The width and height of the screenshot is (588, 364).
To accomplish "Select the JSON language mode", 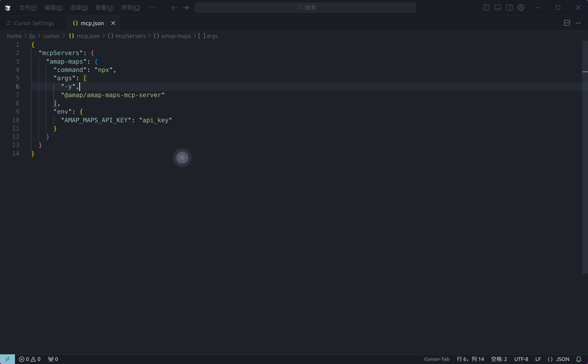I will 562,359.
